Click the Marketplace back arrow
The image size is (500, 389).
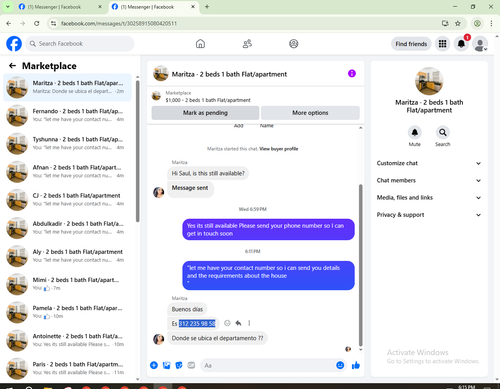click(12, 66)
